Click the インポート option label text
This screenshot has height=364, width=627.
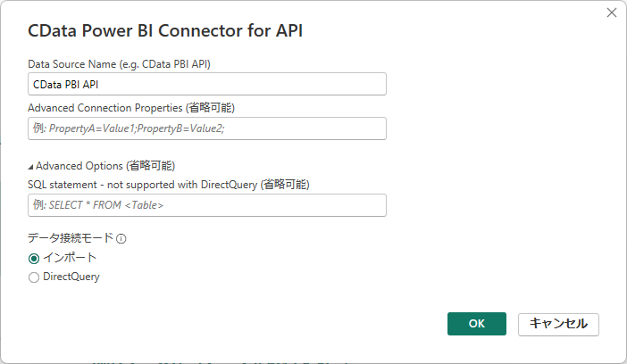70,258
